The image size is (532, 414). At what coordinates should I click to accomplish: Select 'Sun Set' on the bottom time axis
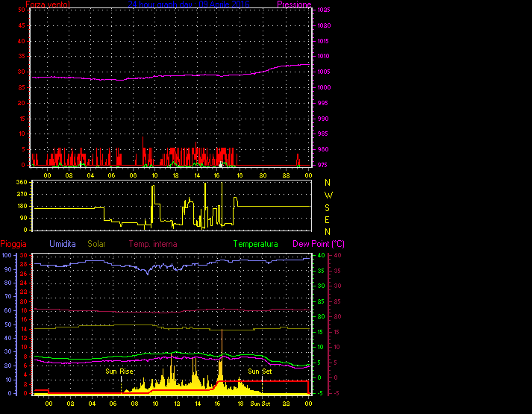click(x=260, y=404)
